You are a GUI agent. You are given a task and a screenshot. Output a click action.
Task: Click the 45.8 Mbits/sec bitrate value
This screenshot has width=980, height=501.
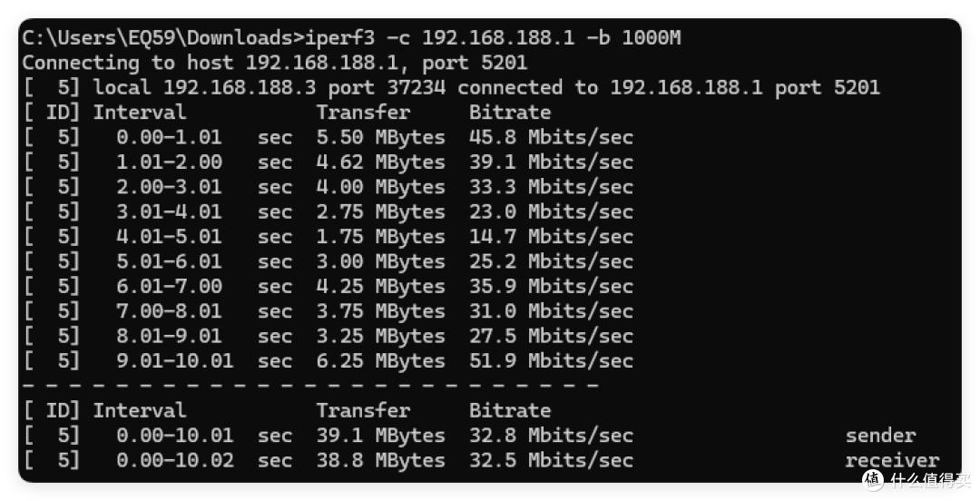click(552, 138)
